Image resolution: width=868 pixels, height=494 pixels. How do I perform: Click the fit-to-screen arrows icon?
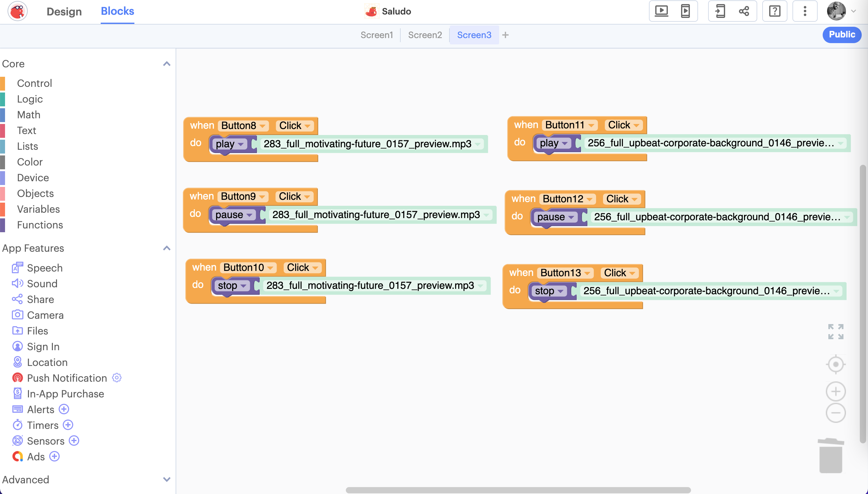(835, 331)
